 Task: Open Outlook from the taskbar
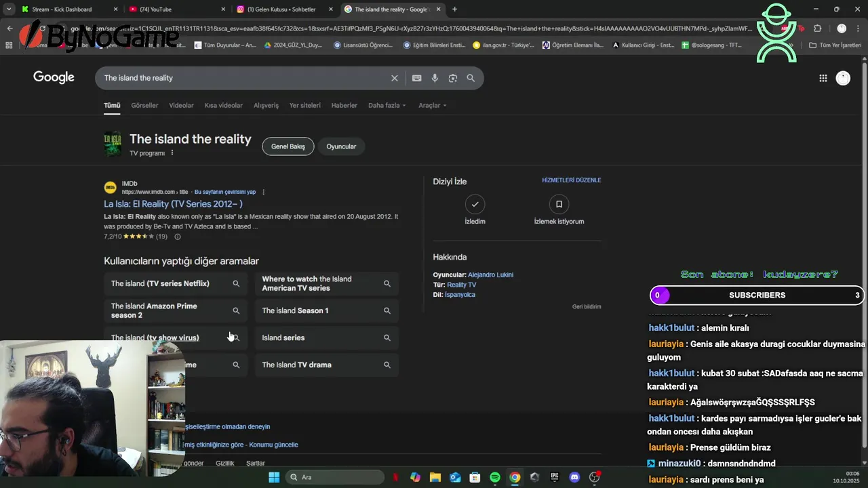pos(455,477)
